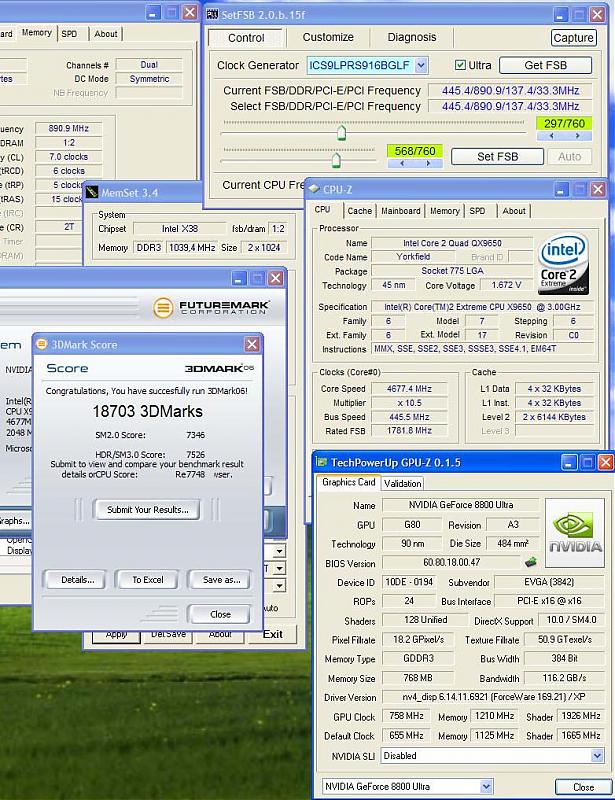Click the Auto button in SetFSB
Screen dimensions: 615x800
pyautogui.click(x=569, y=157)
